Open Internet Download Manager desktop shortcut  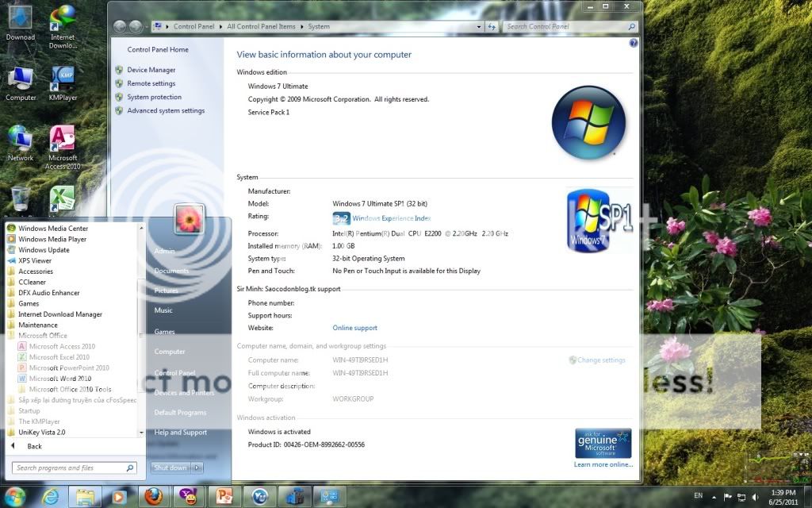[x=63, y=26]
